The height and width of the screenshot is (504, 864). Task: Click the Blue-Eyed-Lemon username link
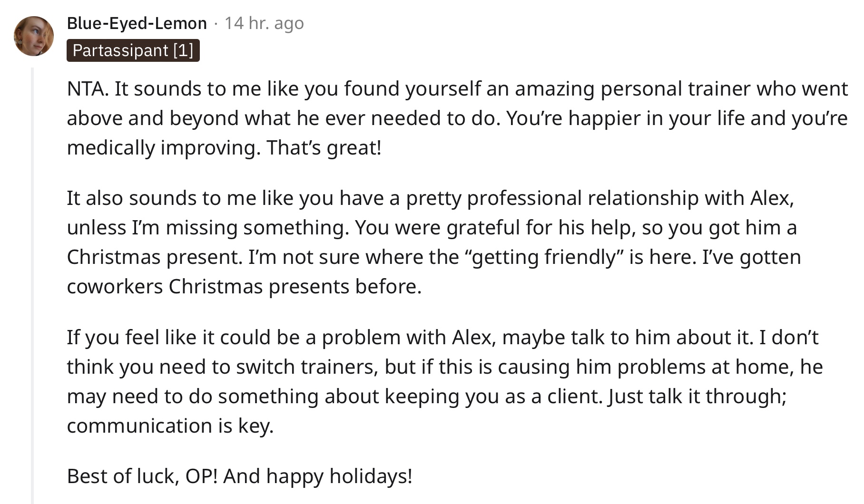[137, 23]
